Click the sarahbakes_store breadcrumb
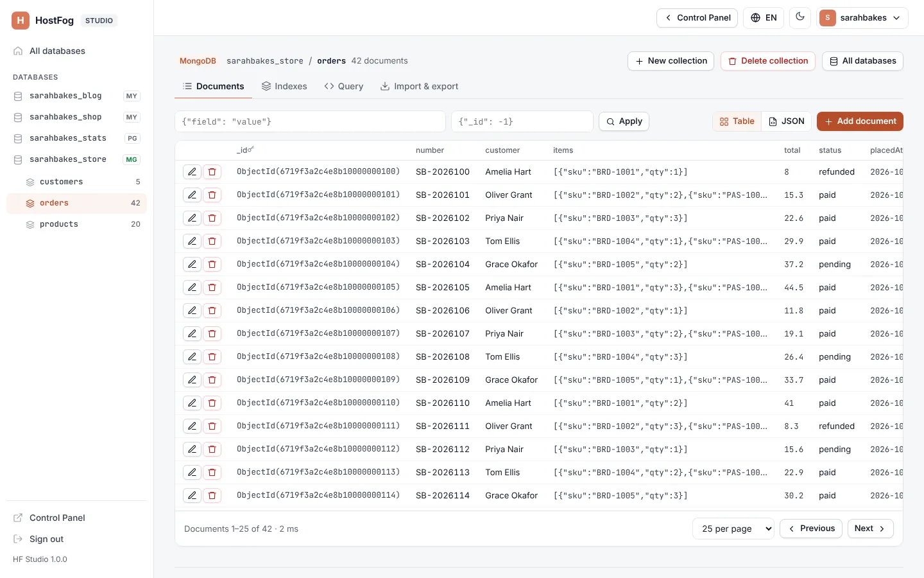The width and height of the screenshot is (924, 578). tap(265, 61)
